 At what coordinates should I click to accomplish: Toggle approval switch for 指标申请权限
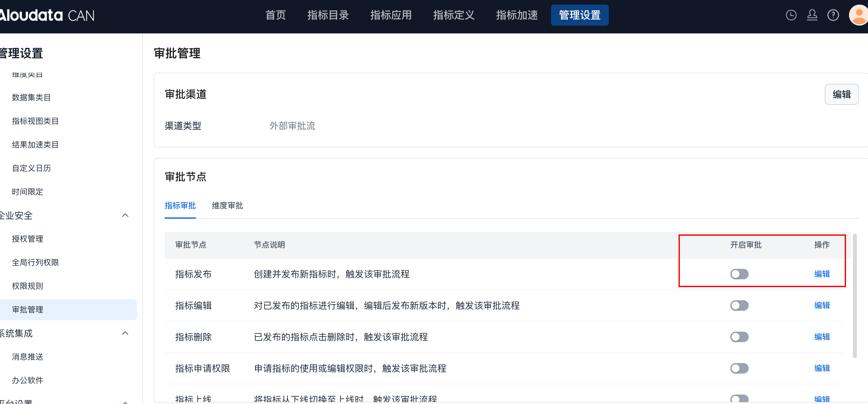(x=739, y=368)
